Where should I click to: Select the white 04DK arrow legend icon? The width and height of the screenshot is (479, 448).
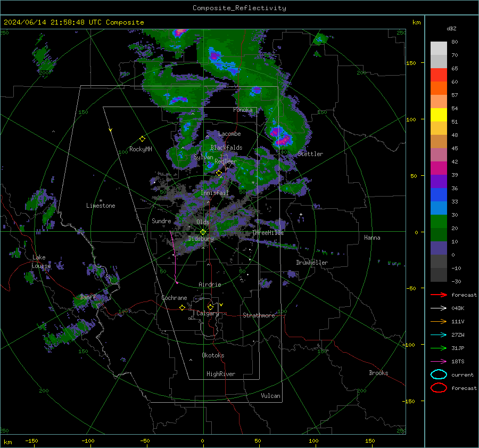439,308
